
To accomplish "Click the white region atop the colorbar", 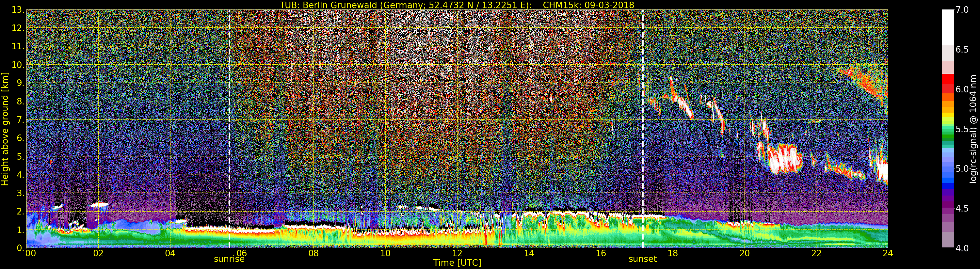I will click(x=948, y=27).
